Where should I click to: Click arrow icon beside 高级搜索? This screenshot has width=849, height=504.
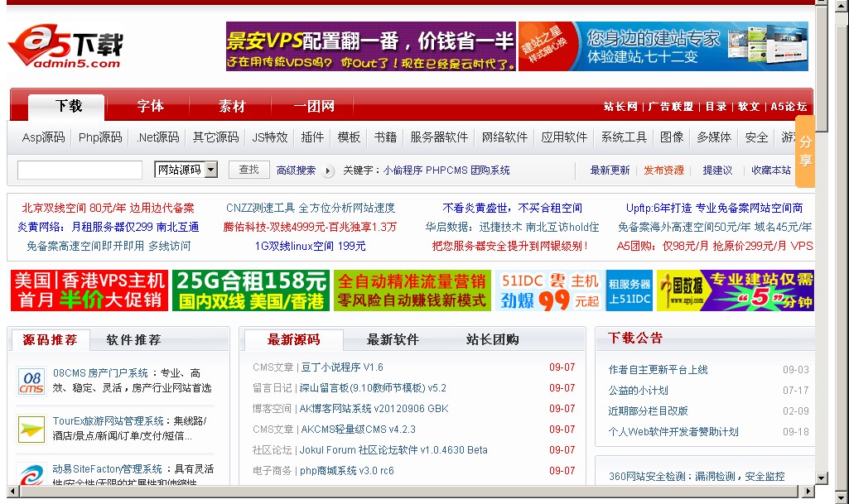(x=327, y=170)
